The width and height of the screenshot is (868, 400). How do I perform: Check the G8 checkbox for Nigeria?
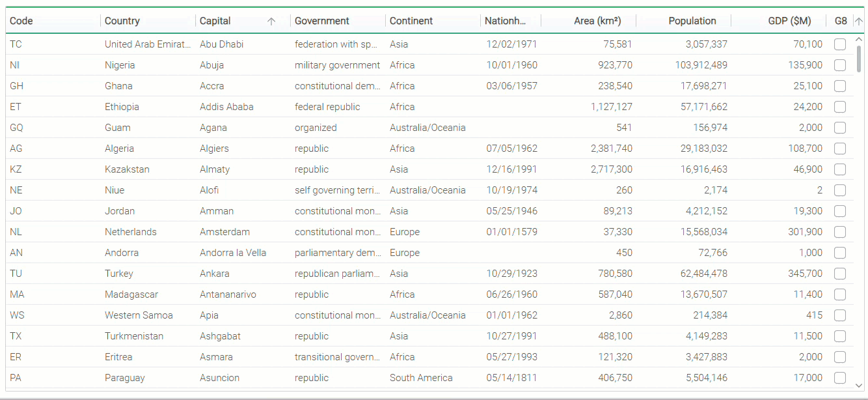tap(840, 65)
